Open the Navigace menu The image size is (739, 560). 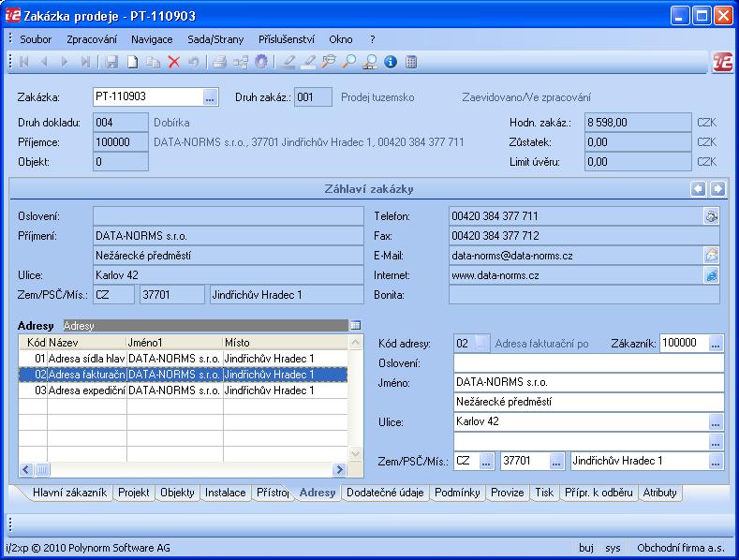click(152, 39)
